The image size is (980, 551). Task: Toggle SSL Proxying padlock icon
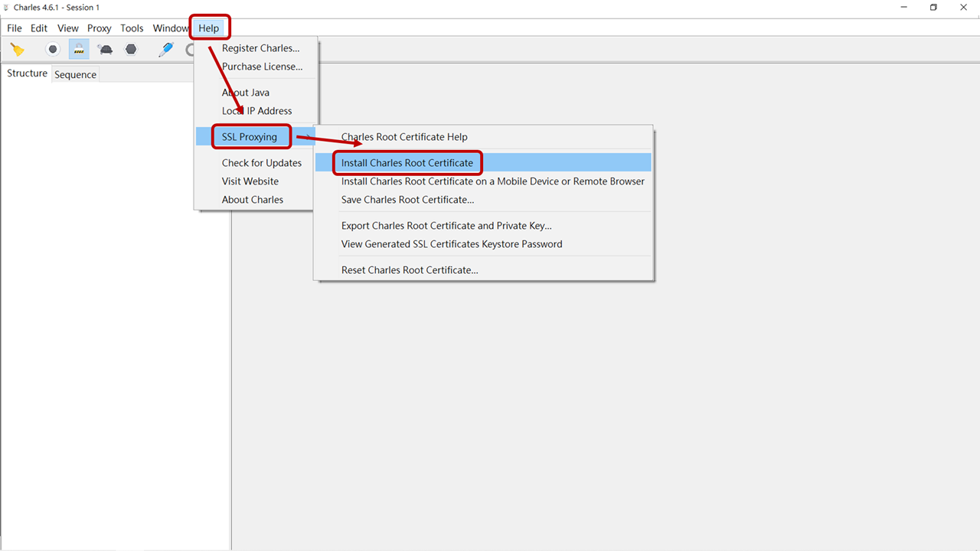point(78,50)
